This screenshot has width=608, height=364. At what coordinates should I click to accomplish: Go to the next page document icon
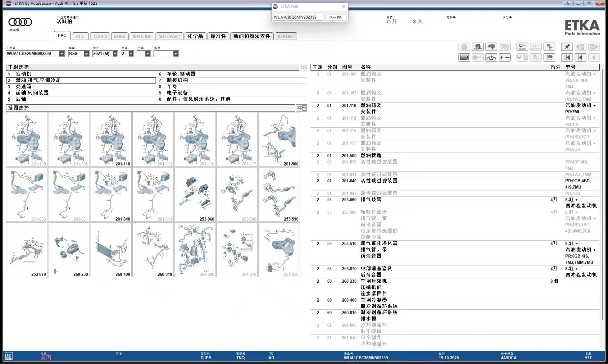(x=594, y=47)
